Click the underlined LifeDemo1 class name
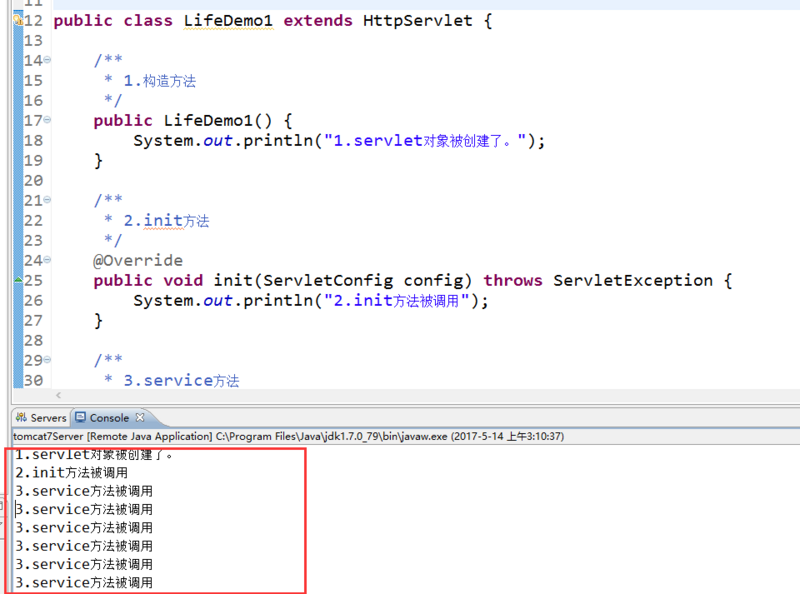The width and height of the screenshot is (800, 594). 229,20
